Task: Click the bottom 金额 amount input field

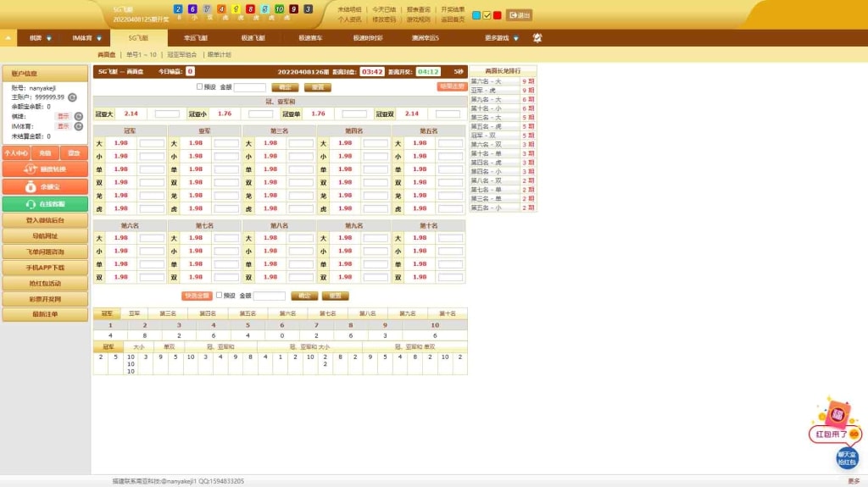Action: (x=269, y=296)
